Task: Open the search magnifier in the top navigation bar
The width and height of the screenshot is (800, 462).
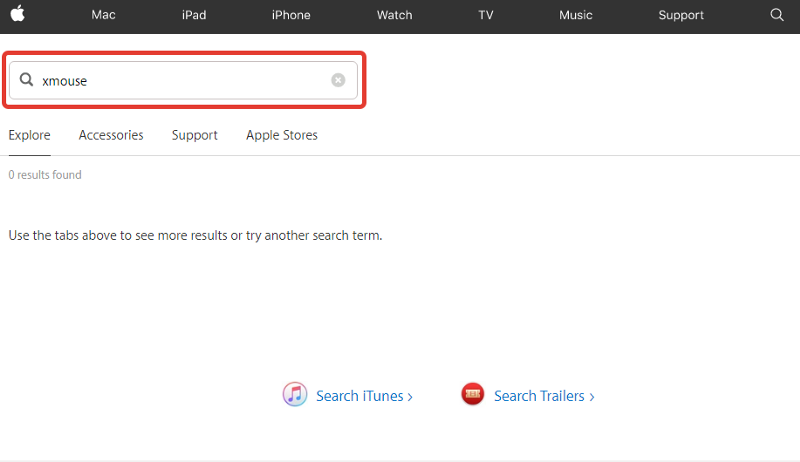Action: (777, 15)
